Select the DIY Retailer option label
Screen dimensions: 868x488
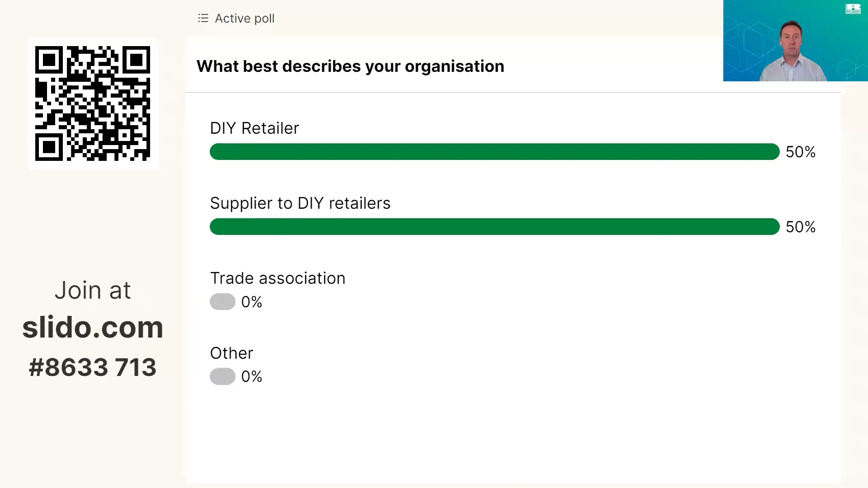pos(254,128)
